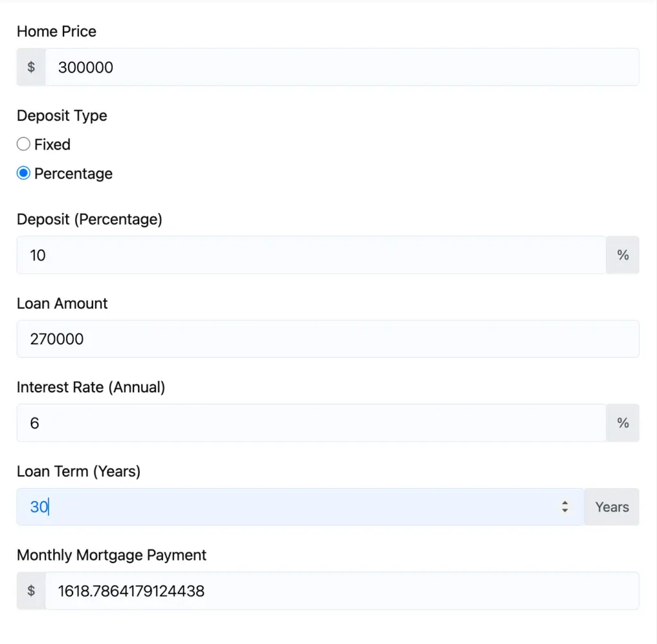Click the Loan Amount label
This screenshot has height=644, width=657.
tap(62, 303)
